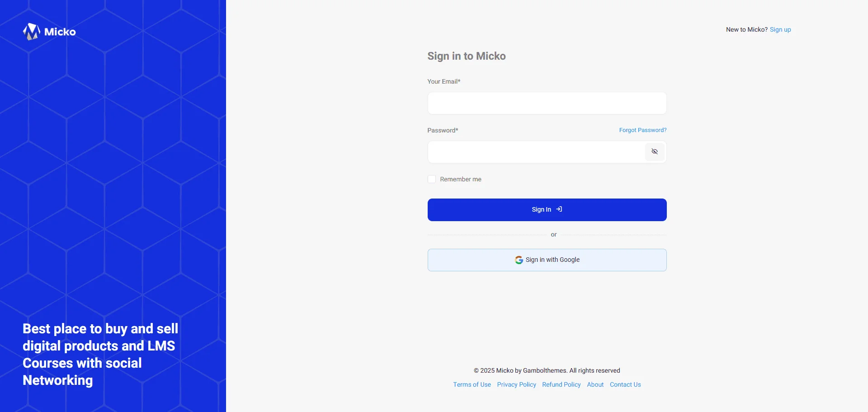Enable the Remember me checkbox
The image size is (868, 412).
(432, 179)
